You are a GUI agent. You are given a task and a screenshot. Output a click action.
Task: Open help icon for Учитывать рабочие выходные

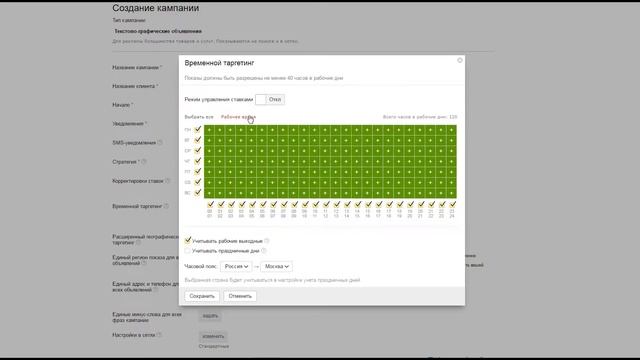(x=267, y=241)
